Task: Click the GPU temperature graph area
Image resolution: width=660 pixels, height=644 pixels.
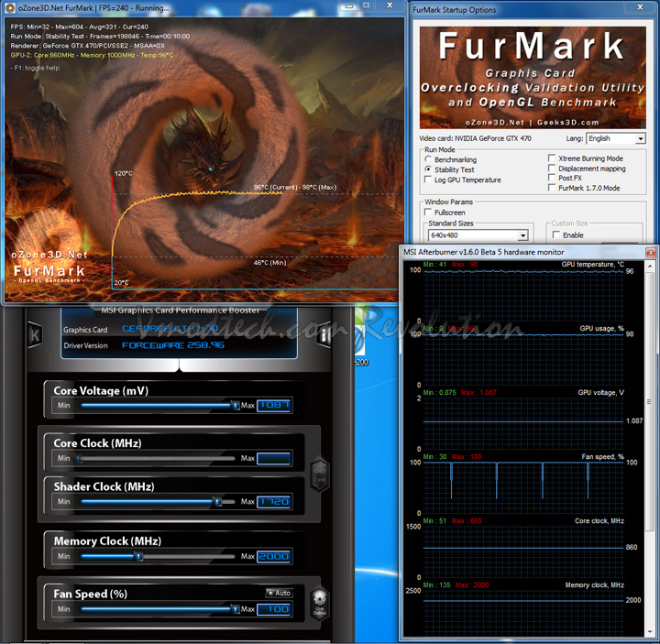Action: coord(523,296)
